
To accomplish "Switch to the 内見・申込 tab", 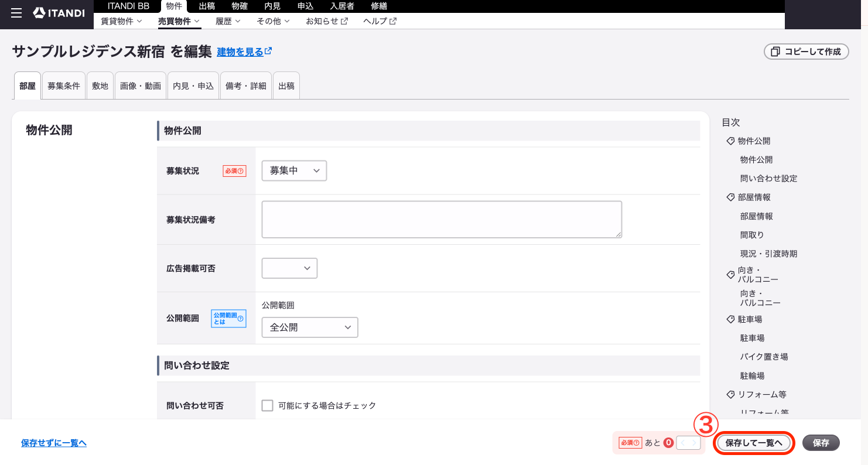I will pos(193,86).
